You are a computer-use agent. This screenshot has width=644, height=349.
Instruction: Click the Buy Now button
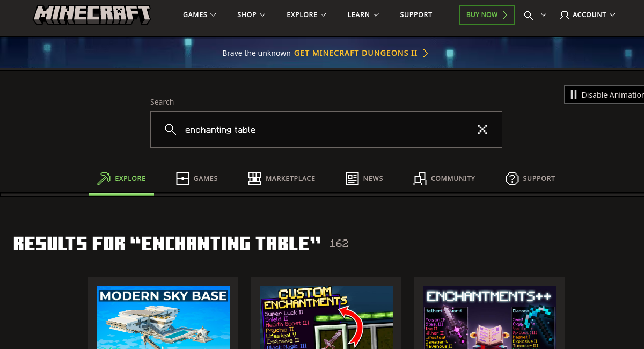(x=487, y=15)
